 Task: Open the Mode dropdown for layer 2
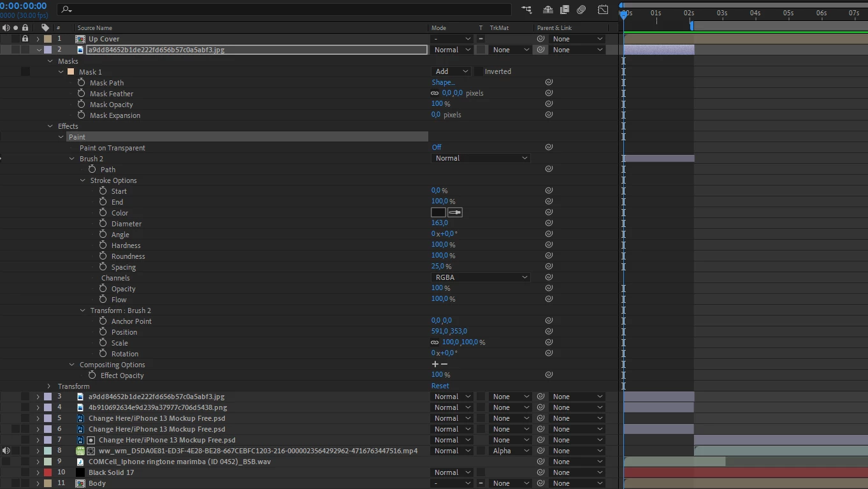pos(452,50)
